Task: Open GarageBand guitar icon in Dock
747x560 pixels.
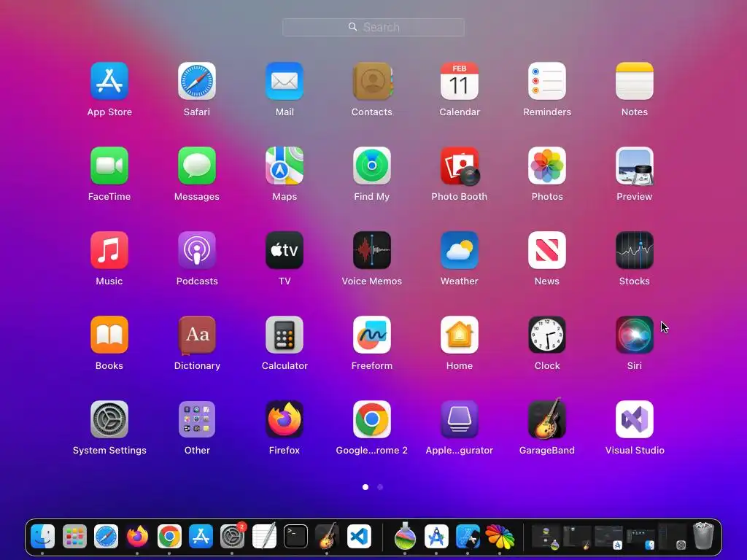Action: 327,536
